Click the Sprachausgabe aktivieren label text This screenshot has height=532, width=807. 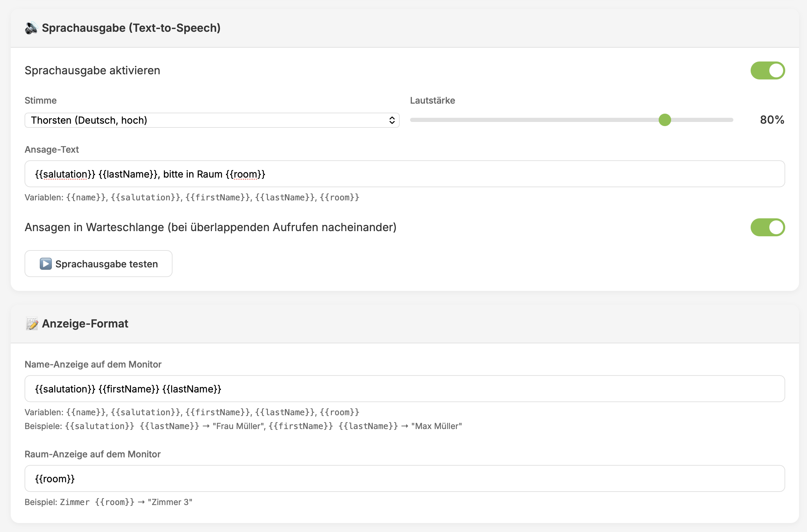92,70
